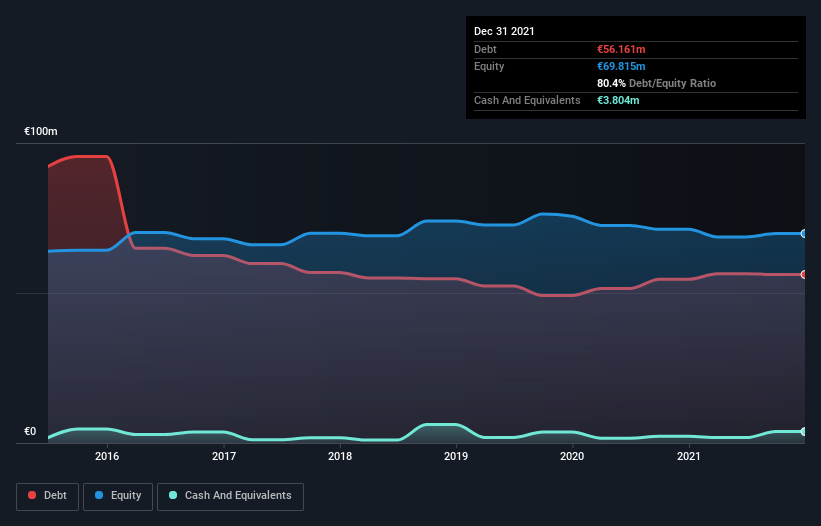Screen dimensions: 821x526
Task: Toggle the Cash And Equivalents legend button
Action: click(x=230, y=496)
